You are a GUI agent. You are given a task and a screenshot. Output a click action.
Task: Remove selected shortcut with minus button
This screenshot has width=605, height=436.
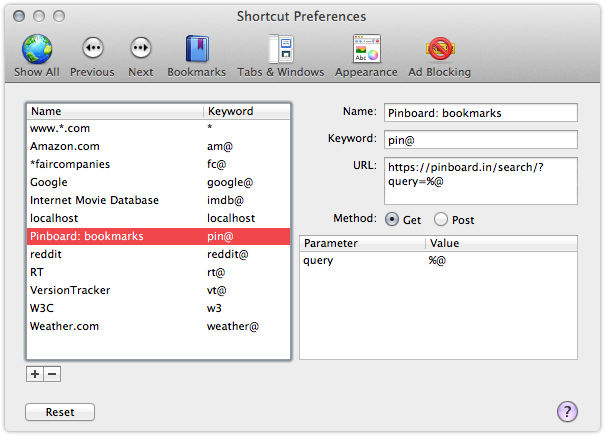[x=52, y=374]
